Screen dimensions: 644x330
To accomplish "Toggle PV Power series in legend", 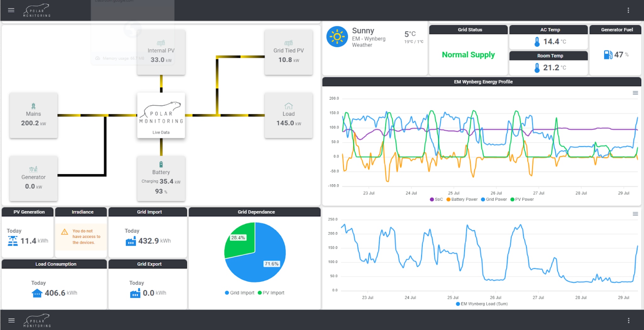I will coord(522,199).
